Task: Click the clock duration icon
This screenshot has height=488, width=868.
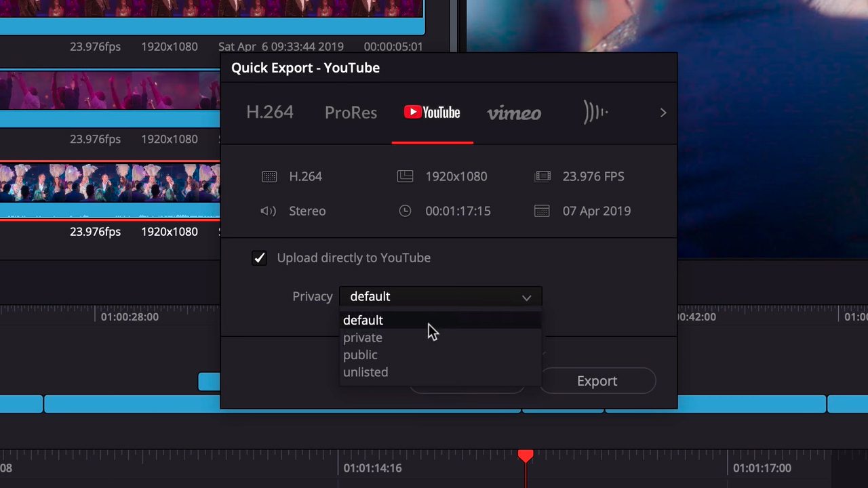Action: 405,211
